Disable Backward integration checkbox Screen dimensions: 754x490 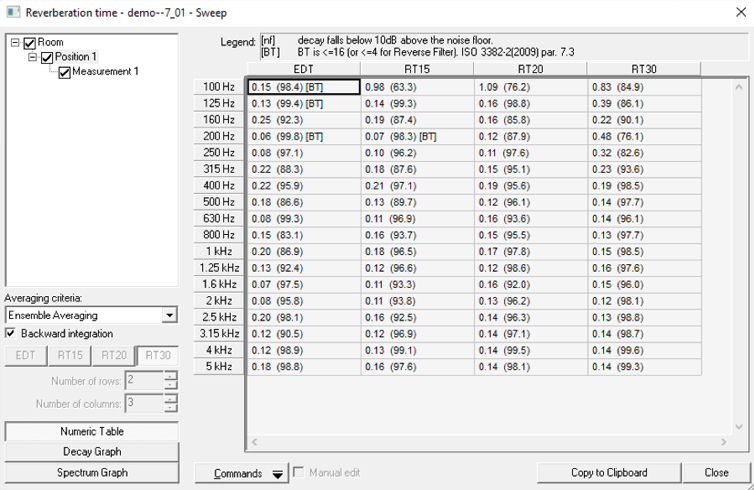coord(11,333)
